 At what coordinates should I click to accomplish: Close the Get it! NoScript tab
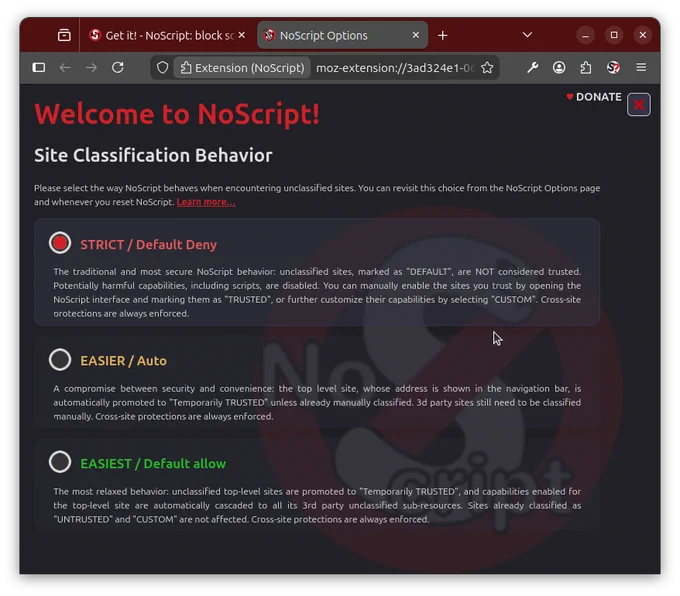point(242,35)
